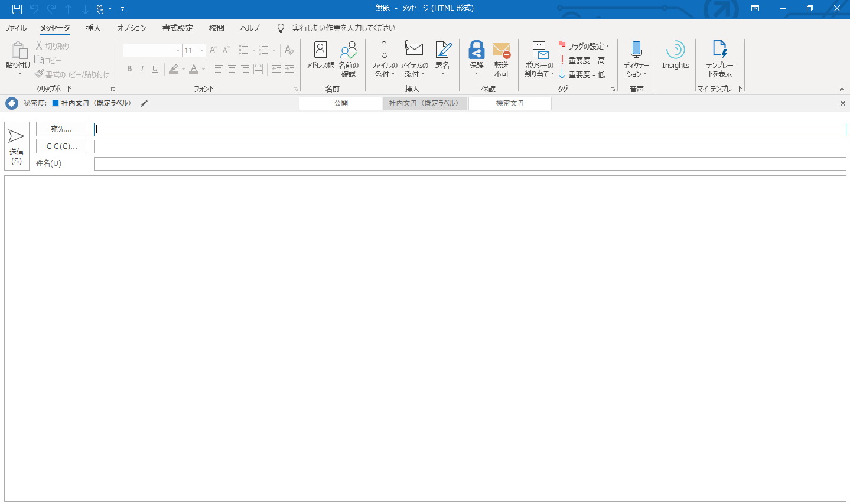Image resolution: width=850 pixels, height=504 pixels.
Task: Open the Address Book (アドレス帳)
Action: click(320, 56)
